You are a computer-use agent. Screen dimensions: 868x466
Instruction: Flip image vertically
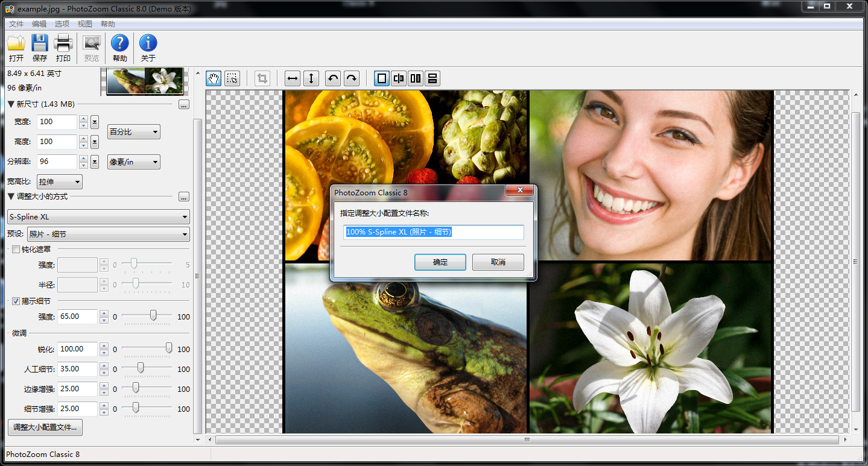tap(311, 78)
